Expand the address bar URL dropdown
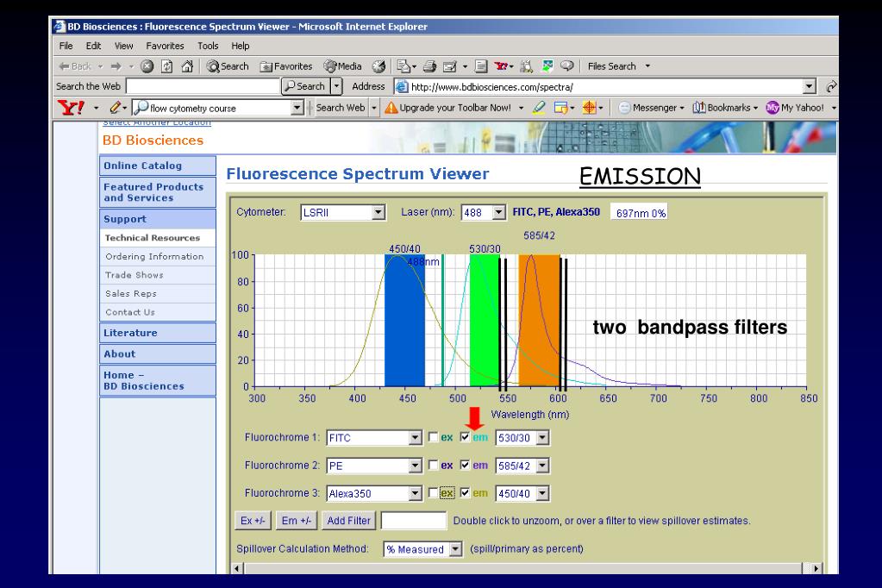882x588 pixels. coord(809,87)
